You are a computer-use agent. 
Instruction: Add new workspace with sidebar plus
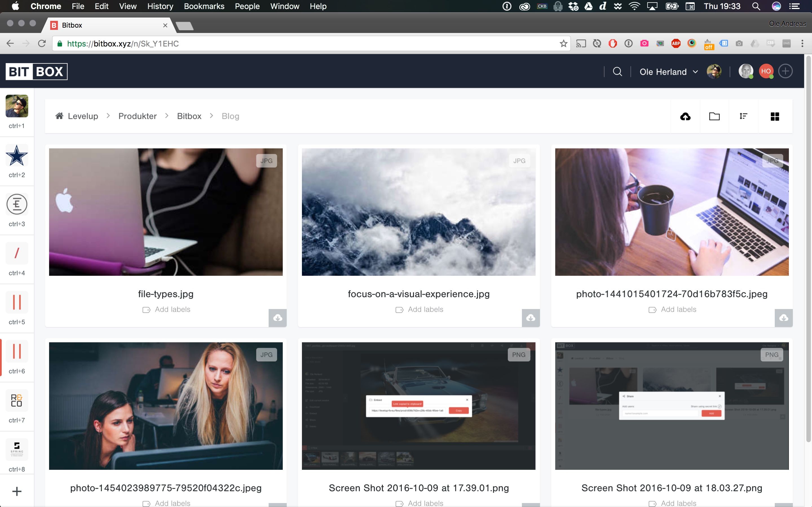[x=17, y=492]
